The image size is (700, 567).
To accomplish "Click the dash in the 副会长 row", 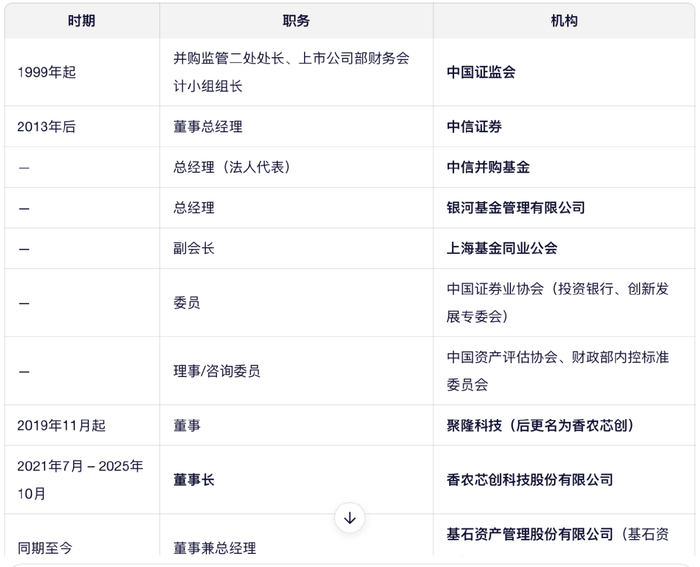I will (24, 249).
